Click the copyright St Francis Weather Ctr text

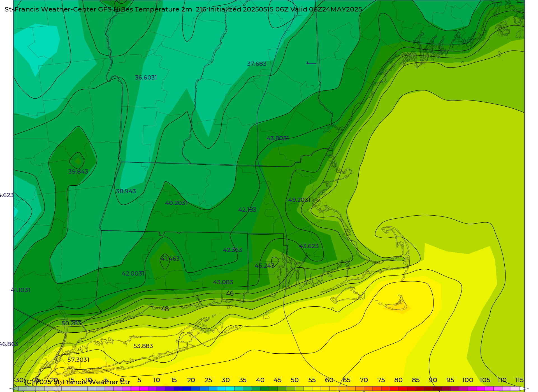point(77,382)
